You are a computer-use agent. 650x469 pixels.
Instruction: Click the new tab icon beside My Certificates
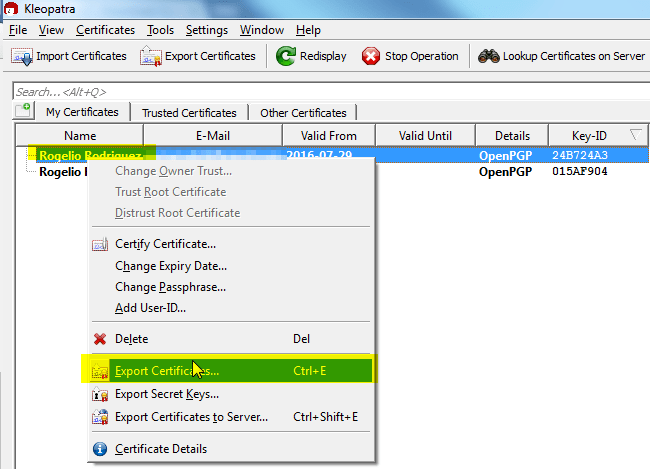click(22, 111)
